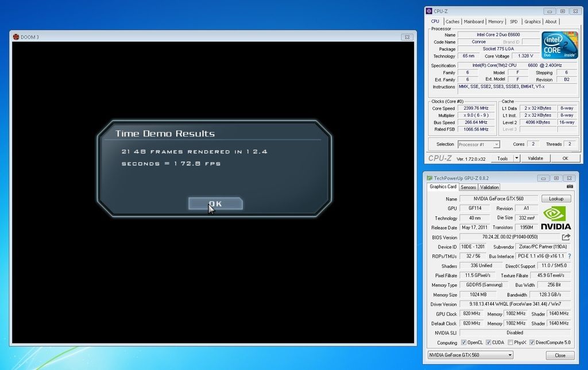This screenshot has height=370, width=588.
Task: Click the CPU-Z Tools button
Action: point(502,159)
